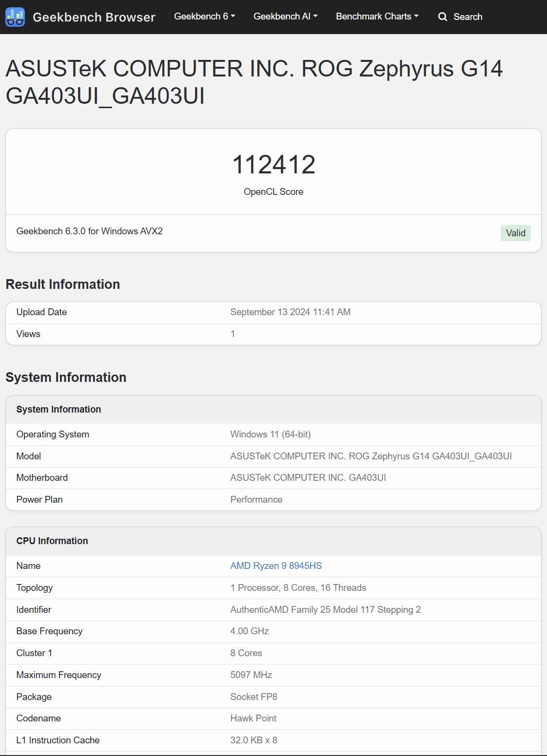The height and width of the screenshot is (756, 547).
Task: Click the green Valid badge
Action: (x=515, y=233)
